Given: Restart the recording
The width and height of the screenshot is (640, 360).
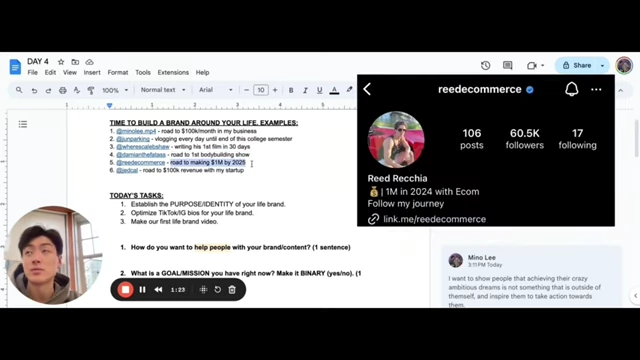Looking at the screenshot, I should coord(218,290).
